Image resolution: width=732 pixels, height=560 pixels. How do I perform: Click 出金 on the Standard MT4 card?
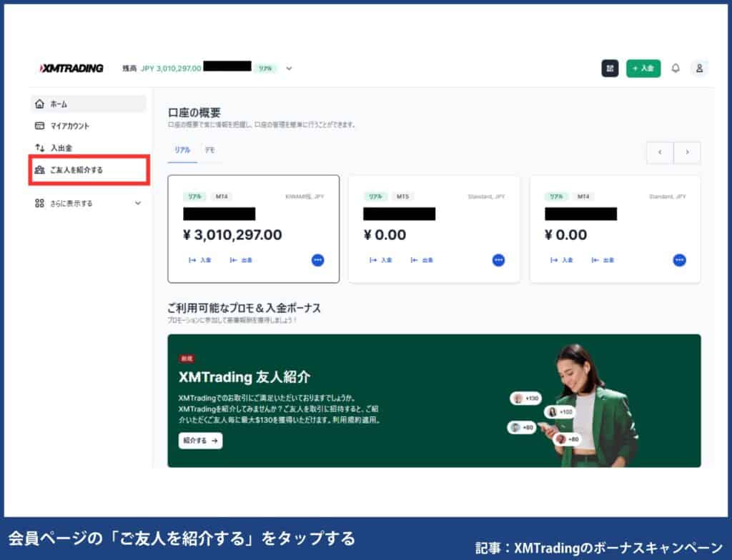pos(603,260)
